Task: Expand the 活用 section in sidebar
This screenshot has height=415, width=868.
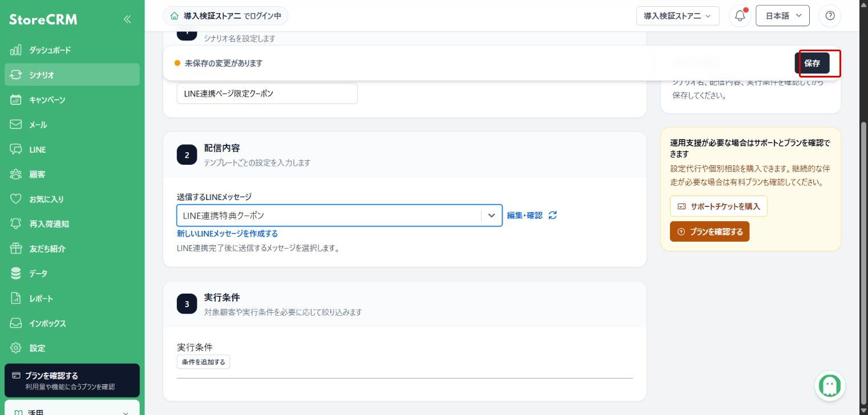Action: (x=72, y=409)
